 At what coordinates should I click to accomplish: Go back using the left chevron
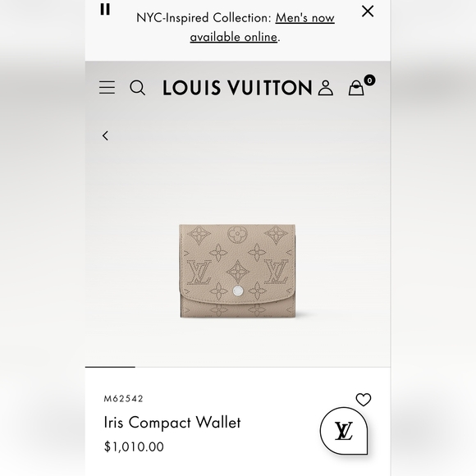pos(105,135)
